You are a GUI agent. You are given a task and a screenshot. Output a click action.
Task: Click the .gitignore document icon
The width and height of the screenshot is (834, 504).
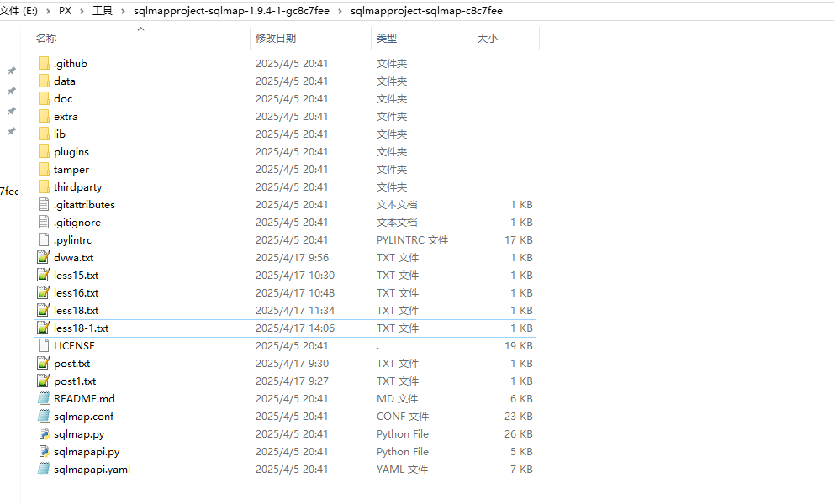(x=44, y=222)
